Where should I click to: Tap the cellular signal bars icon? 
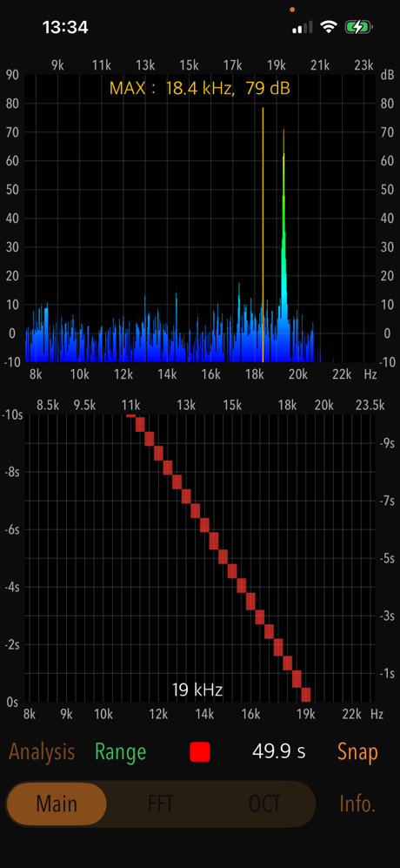(x=302, y=27)
